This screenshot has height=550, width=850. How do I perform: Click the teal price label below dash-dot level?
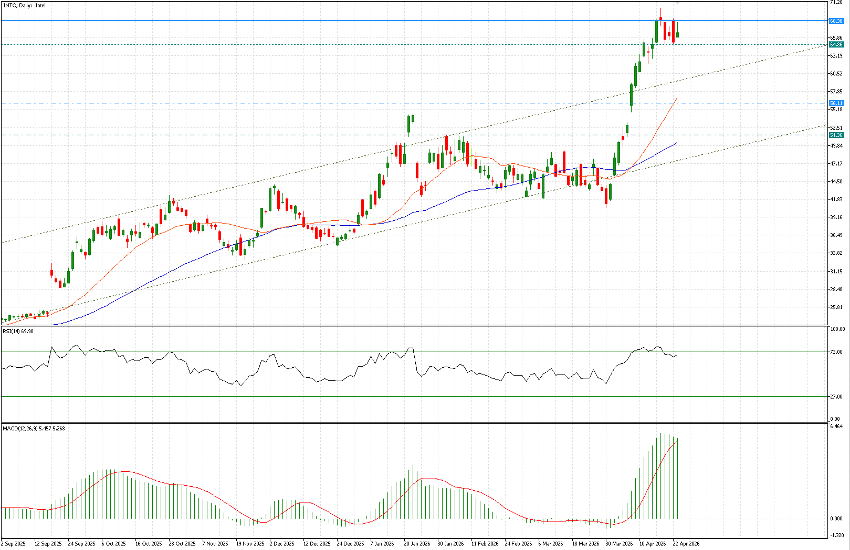tap(836, 134)
